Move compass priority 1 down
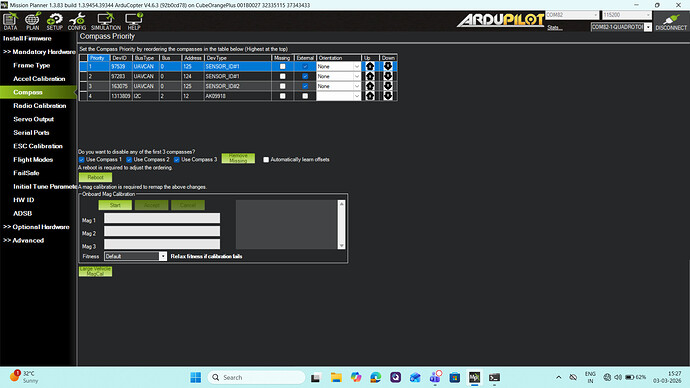This screenshot has width=690, height=388. (388, 66)
